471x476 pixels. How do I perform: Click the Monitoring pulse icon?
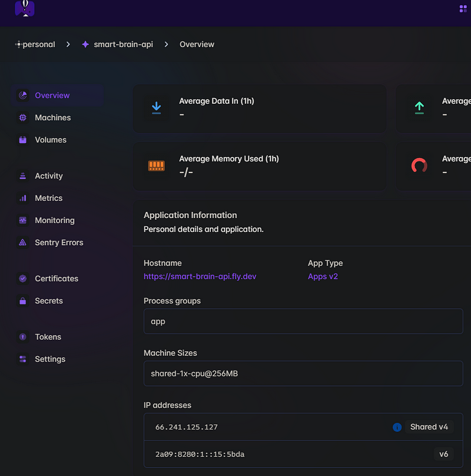23,220
